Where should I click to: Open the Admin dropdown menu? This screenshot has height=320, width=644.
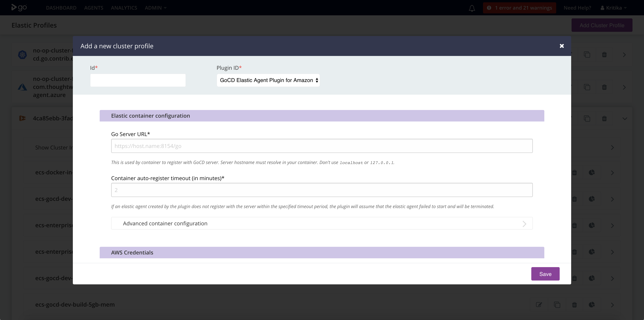[x=155, y=8]
